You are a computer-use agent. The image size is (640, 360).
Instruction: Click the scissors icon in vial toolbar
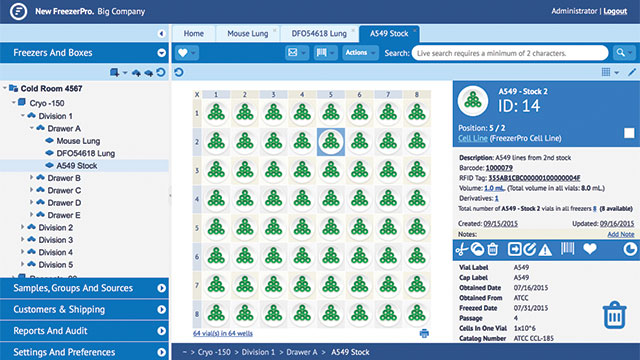pyautogui.click(x=461, y=249)
